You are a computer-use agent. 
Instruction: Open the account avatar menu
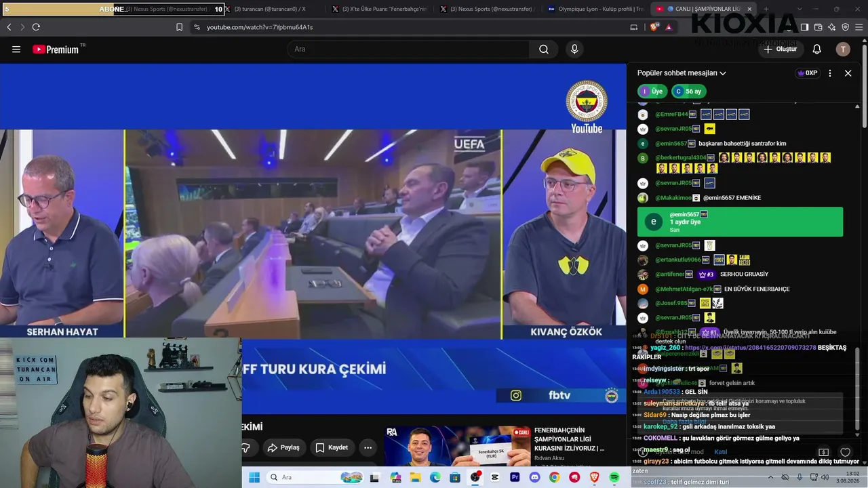click(x=843, y=49)
